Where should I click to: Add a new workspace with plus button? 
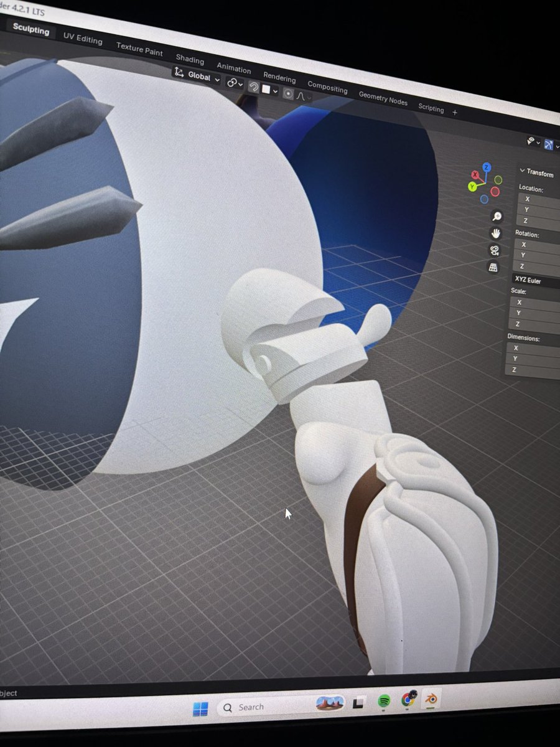tap(454, 113)
